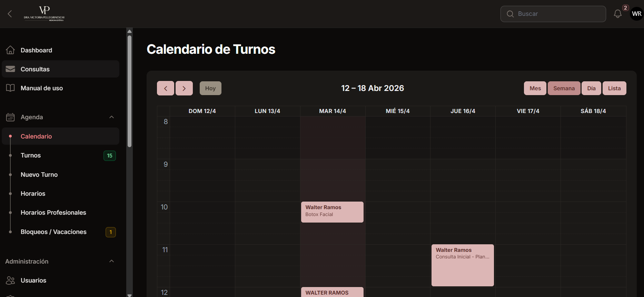The width and height of the screenshot is (644, 297).
Task: Click the Consultas envelope icon
Action: click(x=10, y=69)
